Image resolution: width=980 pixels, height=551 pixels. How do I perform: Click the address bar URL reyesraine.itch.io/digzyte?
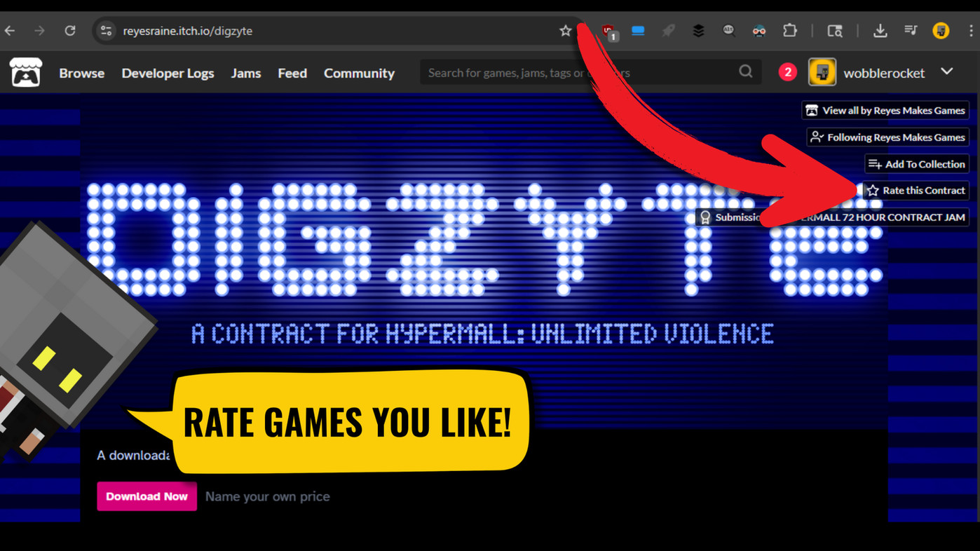(188, 31)
